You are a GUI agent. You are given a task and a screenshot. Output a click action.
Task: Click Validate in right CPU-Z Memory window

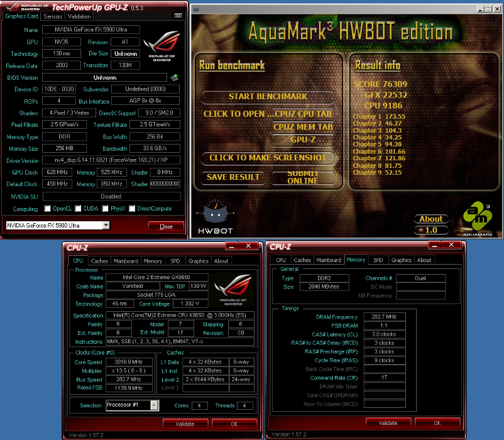click(x=388, y=423)
